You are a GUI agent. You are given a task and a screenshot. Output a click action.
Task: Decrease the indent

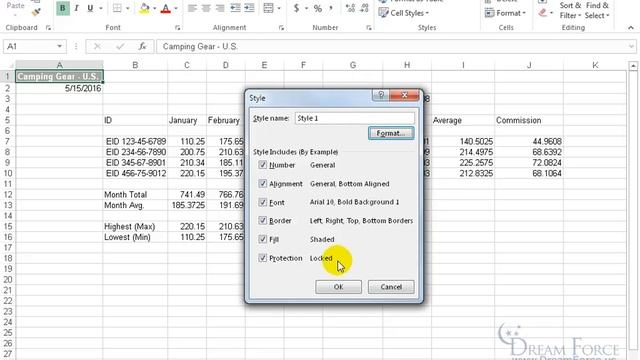click(x=235, y=9)
